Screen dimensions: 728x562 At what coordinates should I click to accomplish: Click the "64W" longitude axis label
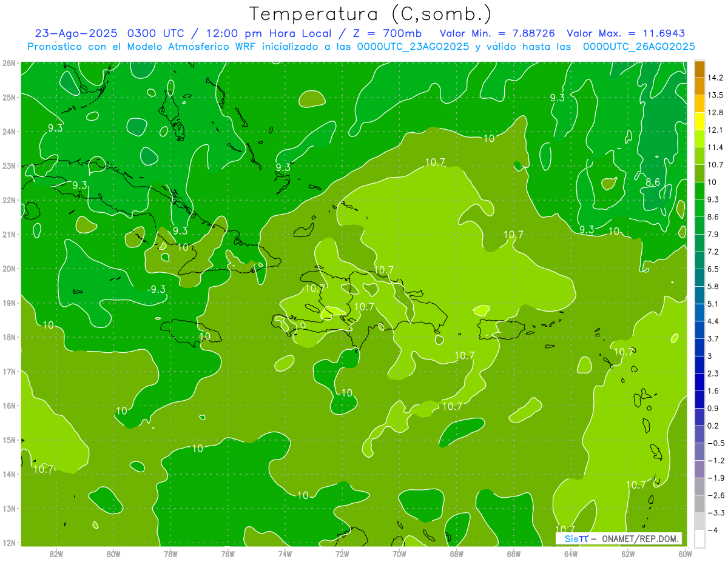571,554
